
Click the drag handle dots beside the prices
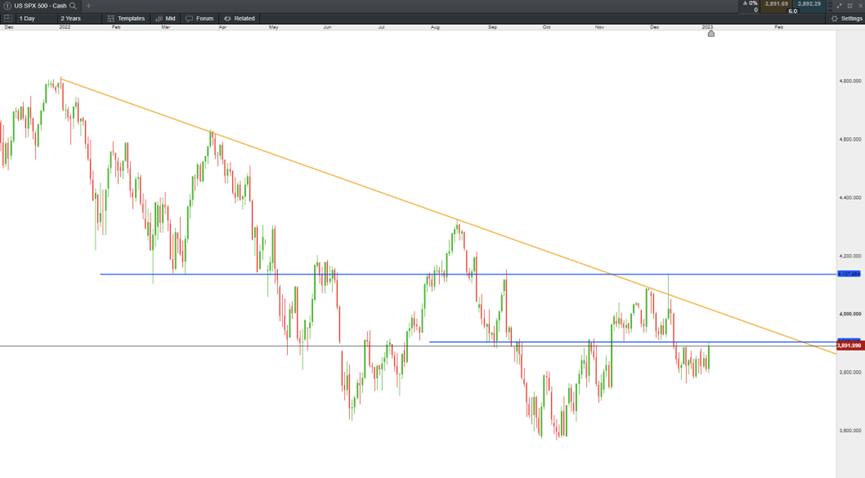click(830, 6)
